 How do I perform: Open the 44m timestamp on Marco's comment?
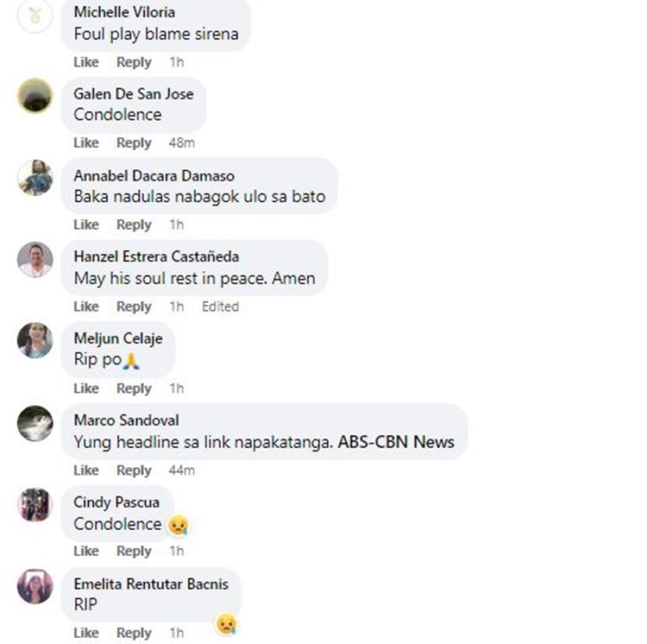pos(181,470)
